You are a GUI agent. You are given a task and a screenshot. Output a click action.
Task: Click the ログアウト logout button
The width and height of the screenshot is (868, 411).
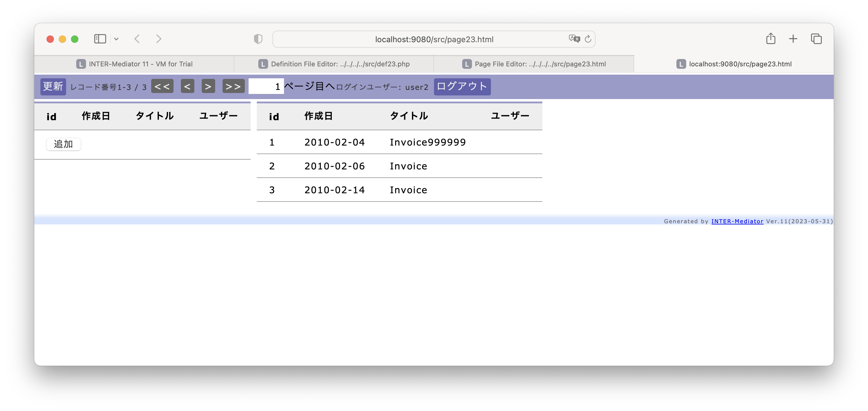[462, 87]
